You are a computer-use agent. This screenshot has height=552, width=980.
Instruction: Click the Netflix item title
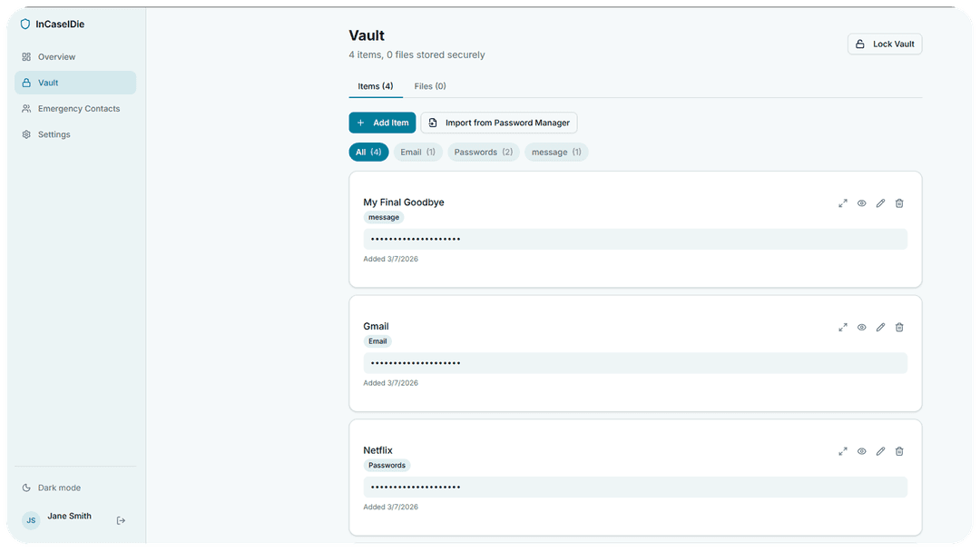point(377,450)
